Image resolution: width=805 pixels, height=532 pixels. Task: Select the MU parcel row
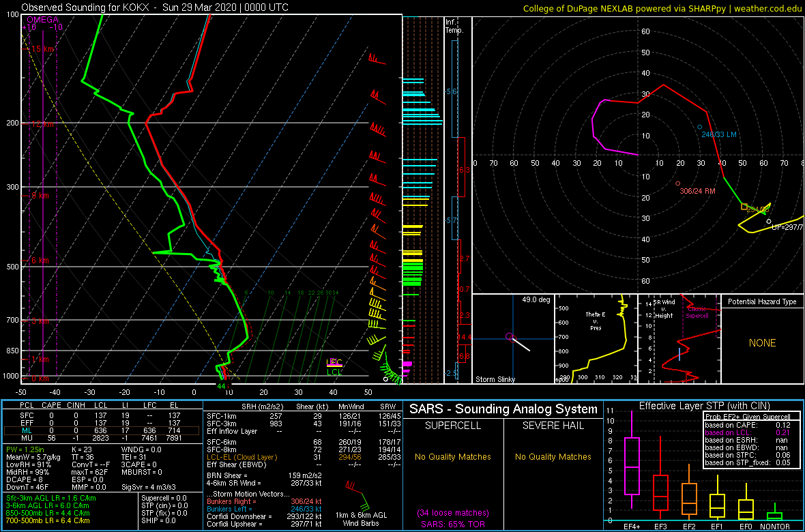coord(101,437)
